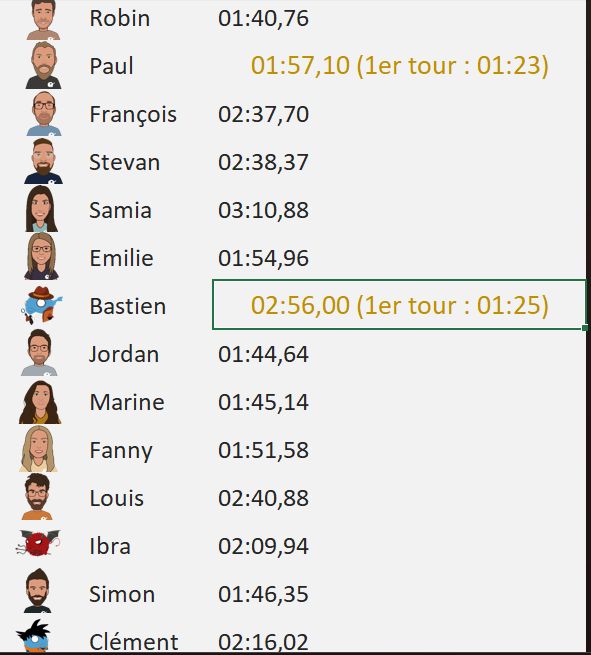Click the blue bird avatar with hat
Image resolution: width=591 pixels, height=655 pixels.
tap(42, 305)
